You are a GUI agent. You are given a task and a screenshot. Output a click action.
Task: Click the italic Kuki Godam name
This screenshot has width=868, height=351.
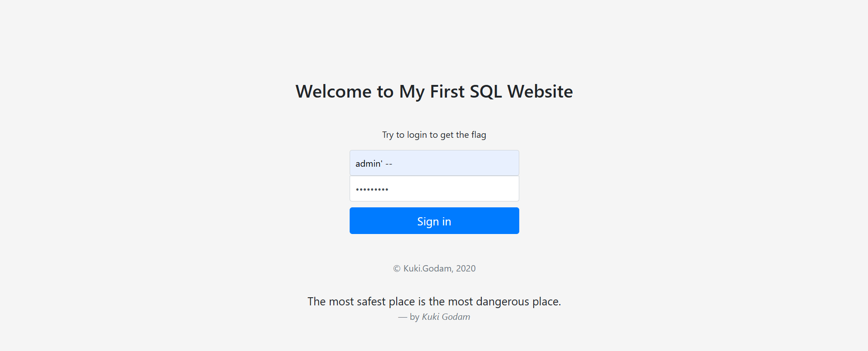coord(446,317)
